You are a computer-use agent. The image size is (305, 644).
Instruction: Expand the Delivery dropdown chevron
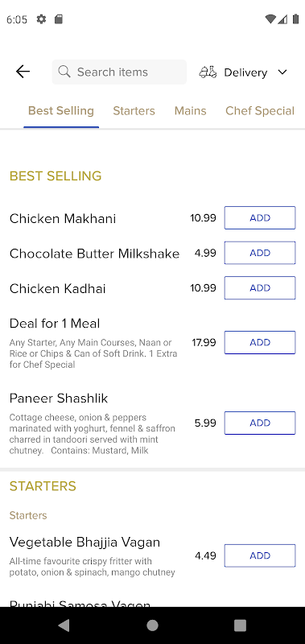click(x=282, y=72)
